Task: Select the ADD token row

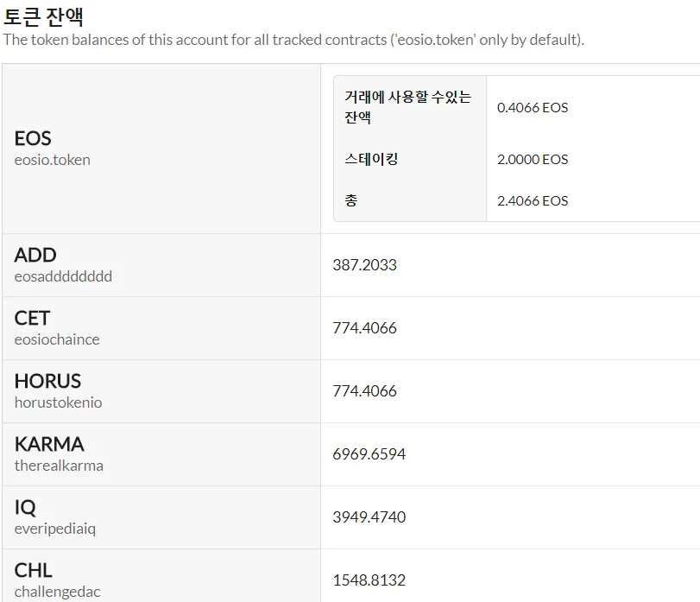Action: tap(351, 265)
